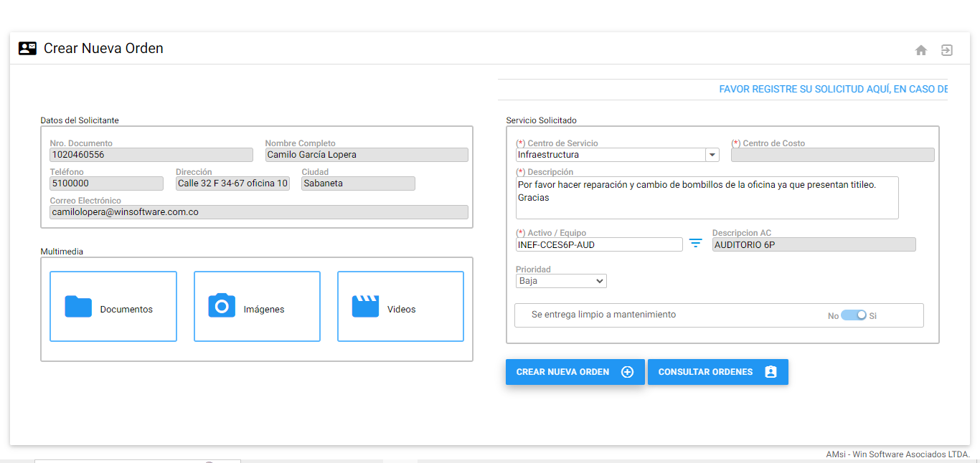Image resolution: width=980 pixels, height=463 pixels.
Task: Click the home icon in header
Action: point(921,50)
